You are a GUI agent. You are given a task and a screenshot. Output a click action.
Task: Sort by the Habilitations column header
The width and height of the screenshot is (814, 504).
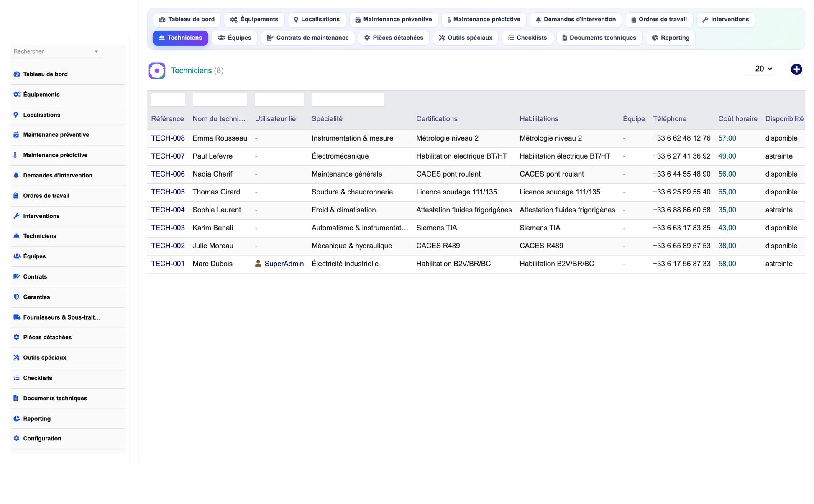539,119
